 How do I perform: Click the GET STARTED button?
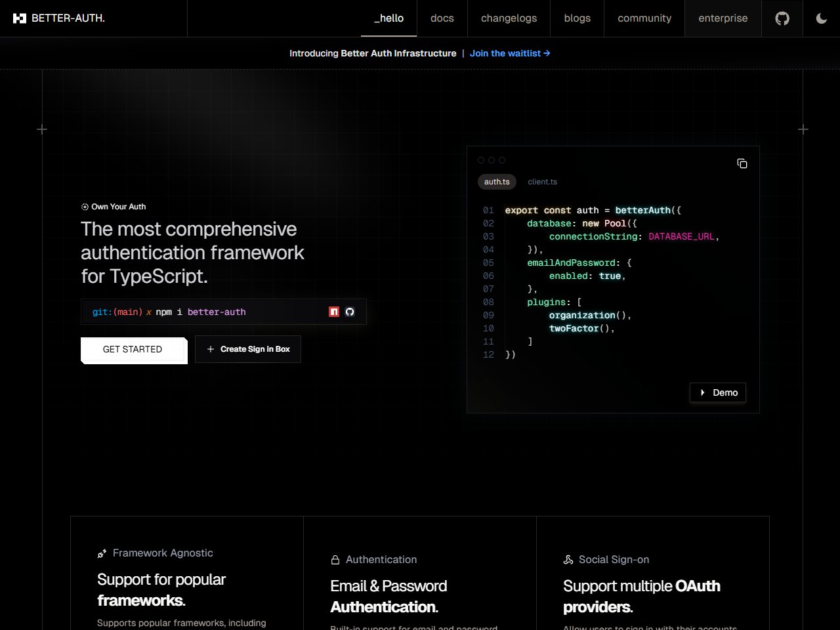point(133,349)
